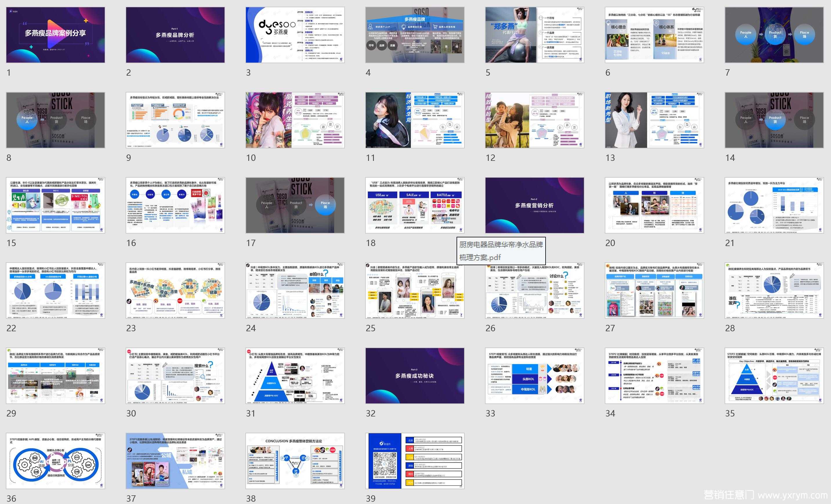Select slide 3 with dyesoo 多燕瘦 logo
This screenshot has height=504, width=831.
[x=295, y=35]
